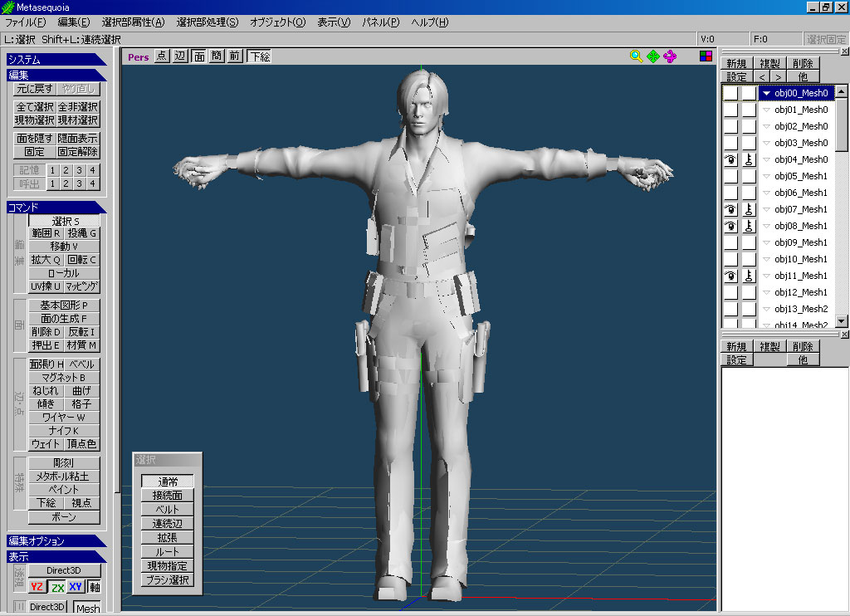Screen dimensions: 850x616
Task: Toggle 前 option in view toolbar
Action: [234, 56]
